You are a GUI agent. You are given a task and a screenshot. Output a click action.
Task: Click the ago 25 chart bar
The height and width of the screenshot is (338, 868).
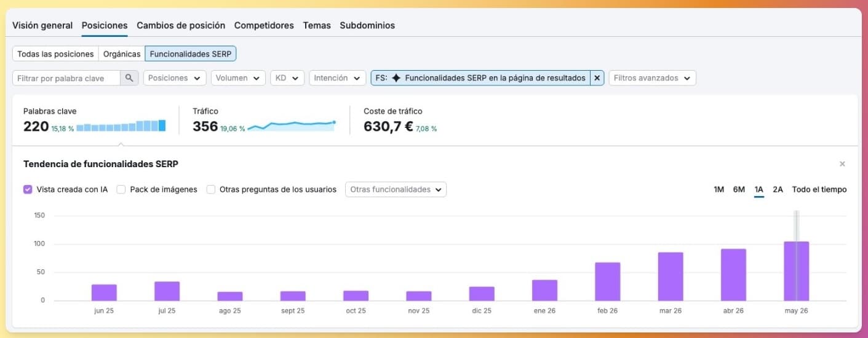click(x=230, y=296)
